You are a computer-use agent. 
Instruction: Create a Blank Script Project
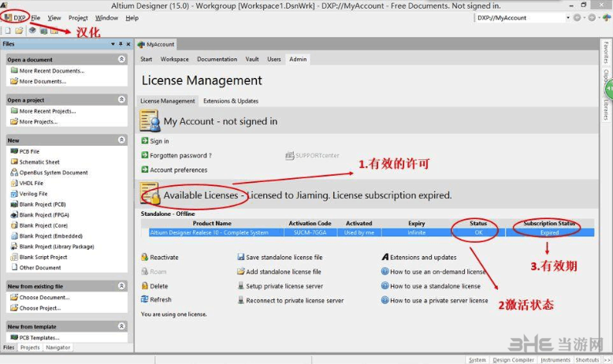[39, 257]
